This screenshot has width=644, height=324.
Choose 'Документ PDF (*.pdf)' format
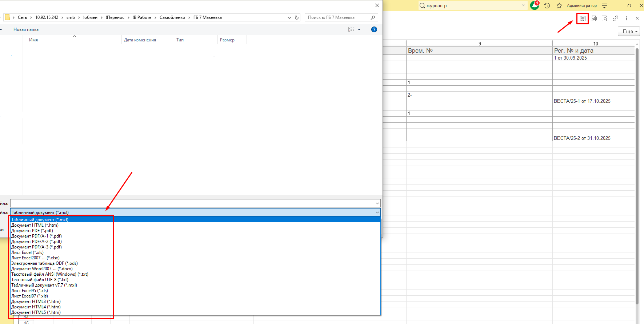(x=195, y=231)
